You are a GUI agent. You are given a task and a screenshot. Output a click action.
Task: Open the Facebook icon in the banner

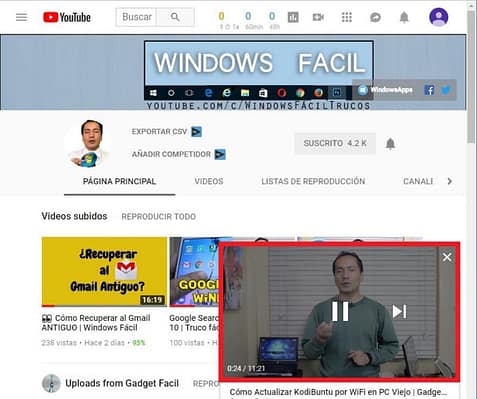tap(429, 90)
